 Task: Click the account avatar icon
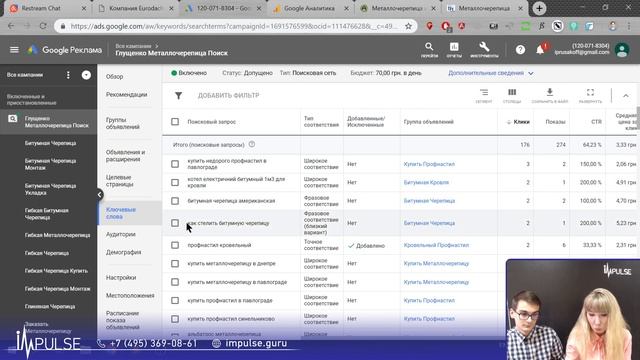[622, 50]
